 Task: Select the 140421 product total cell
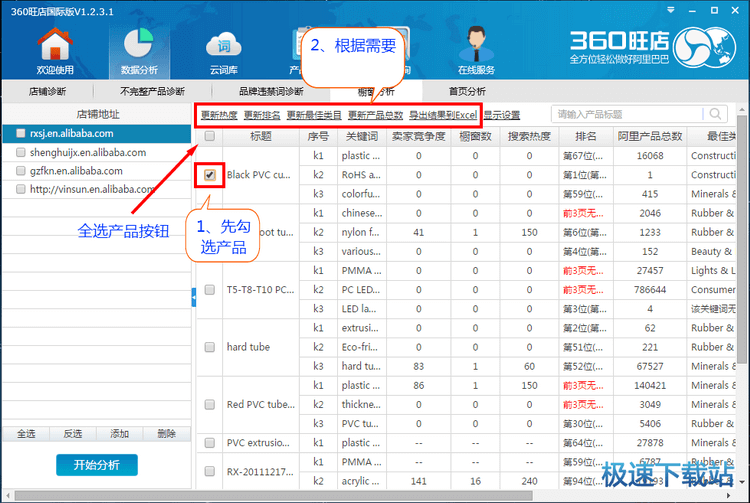[650, 385]
